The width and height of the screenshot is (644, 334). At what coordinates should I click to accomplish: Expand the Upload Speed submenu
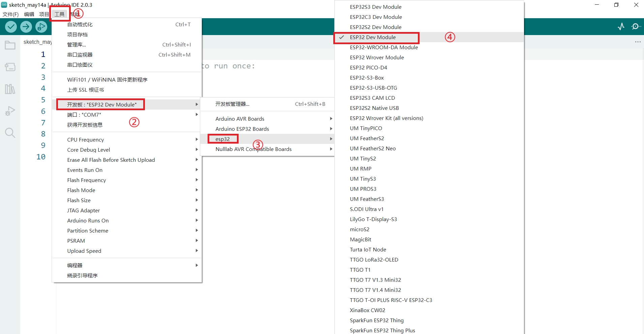click(x=84, y=251)
